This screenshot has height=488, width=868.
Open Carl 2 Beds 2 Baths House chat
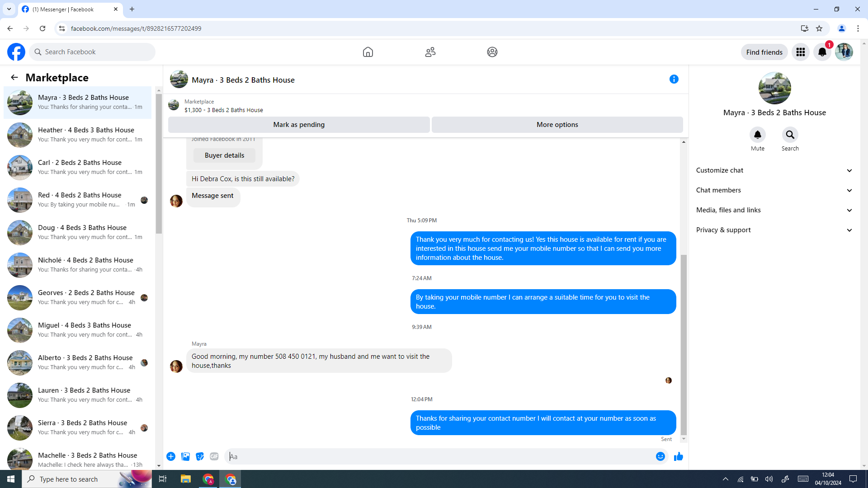(78, 168)
